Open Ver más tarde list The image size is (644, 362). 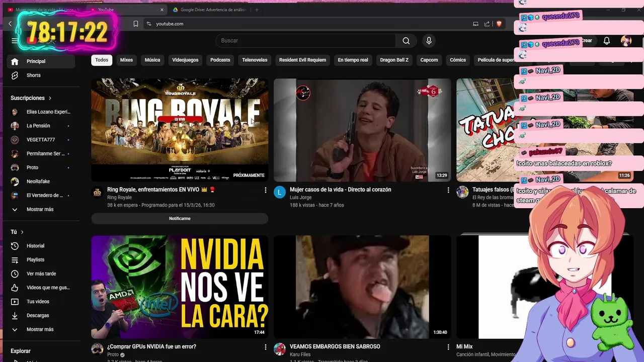pyautogui.click(x=40, y=274)
